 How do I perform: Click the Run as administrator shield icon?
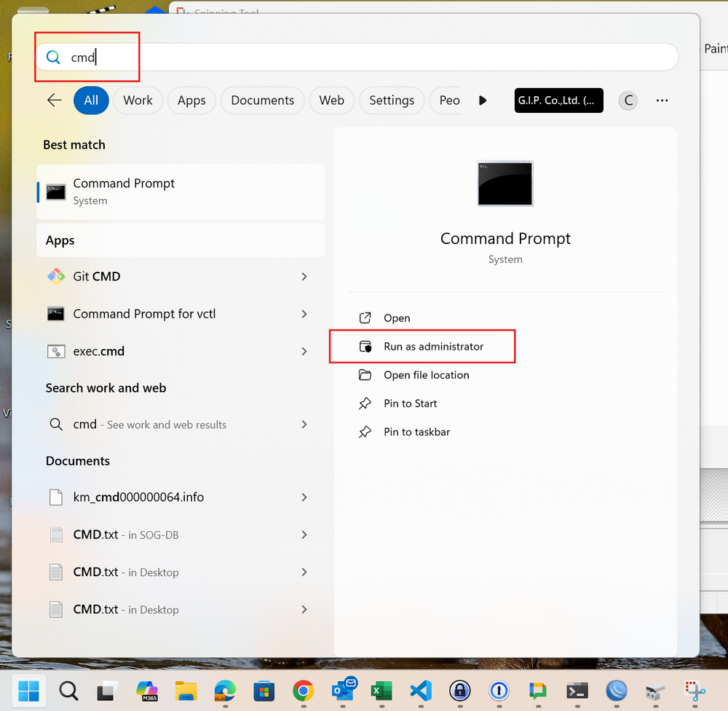point(365,347)
